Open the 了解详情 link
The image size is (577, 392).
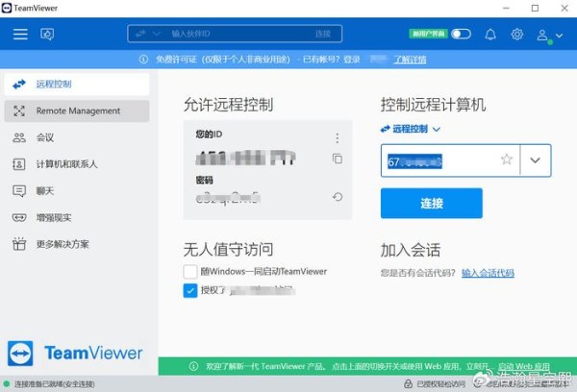point(410,60)
